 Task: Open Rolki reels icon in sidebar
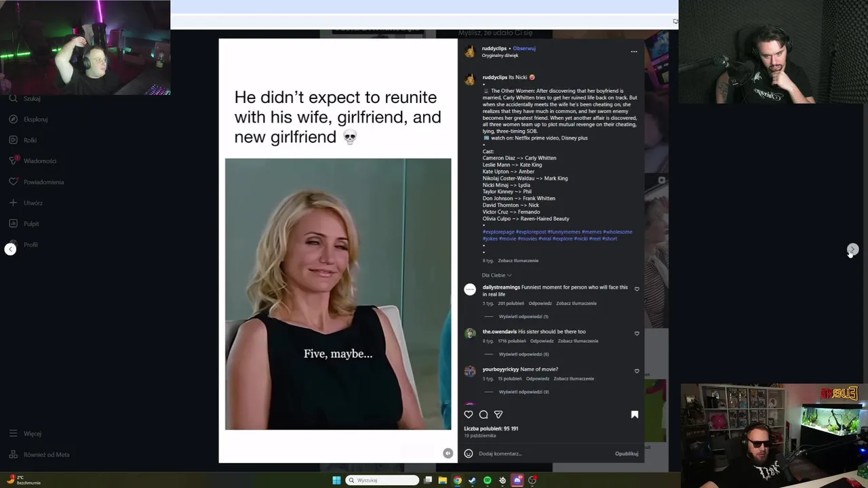(13, 140)
